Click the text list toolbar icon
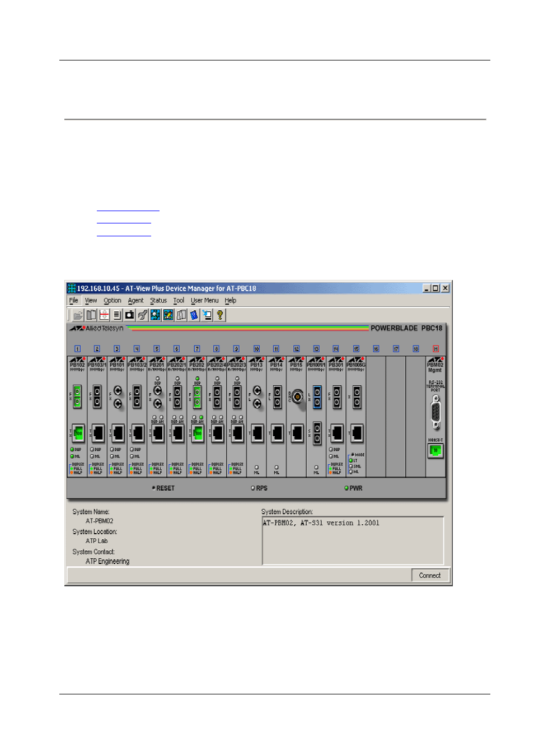 (x=117, y=315)
